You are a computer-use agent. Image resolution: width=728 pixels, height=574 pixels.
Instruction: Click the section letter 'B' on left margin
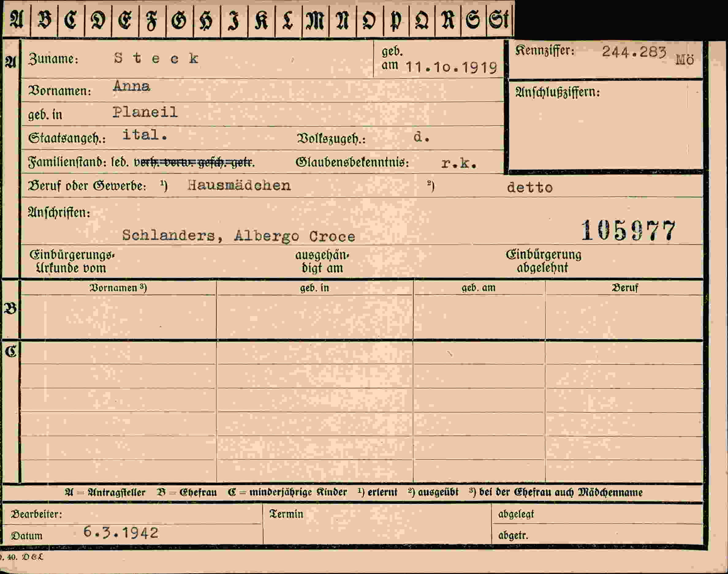10,308
